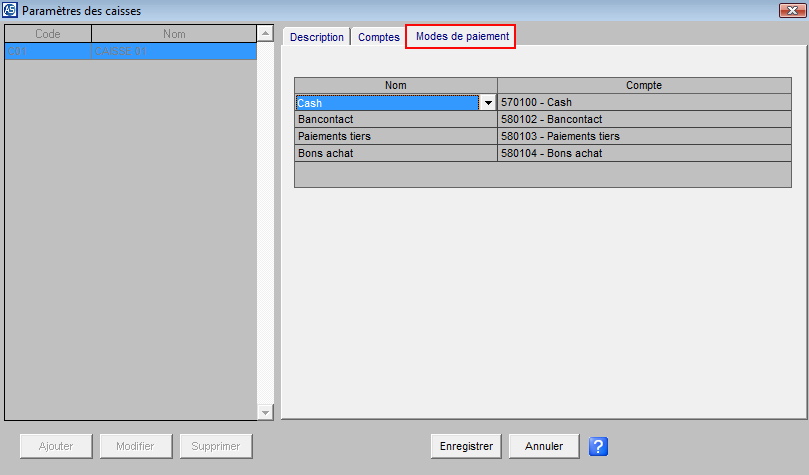809x475 pixels.
Task: Click the 570100 - Cash account cell
Action: [x=644, y=102]
